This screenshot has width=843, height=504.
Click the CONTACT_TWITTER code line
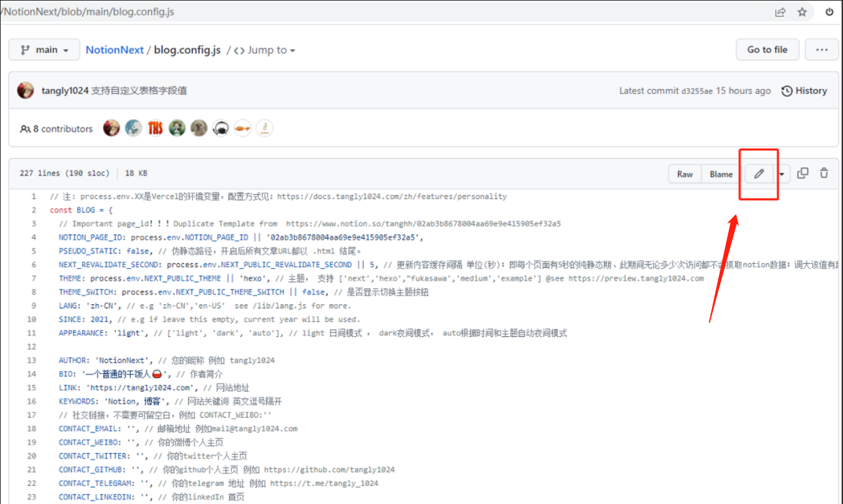click(151, 456)
